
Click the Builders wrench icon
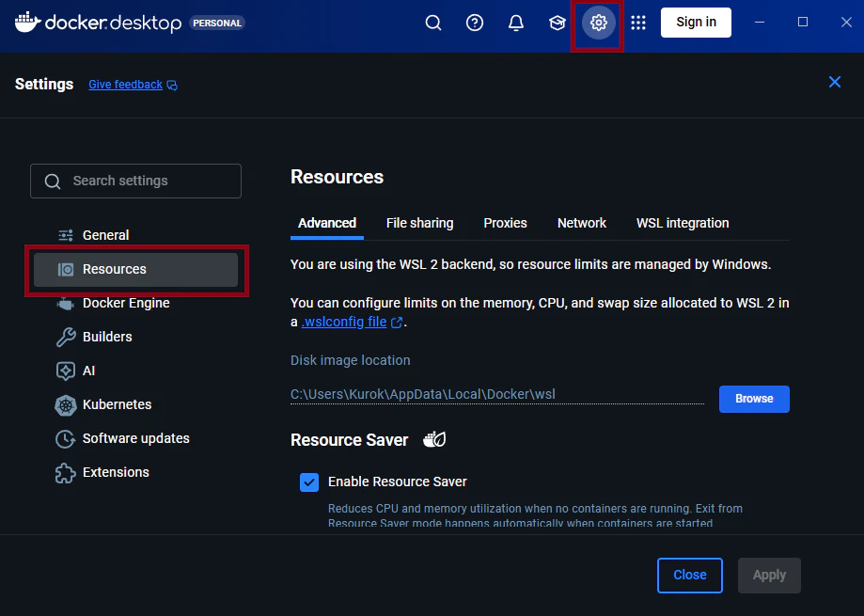(x=66, y=338)
